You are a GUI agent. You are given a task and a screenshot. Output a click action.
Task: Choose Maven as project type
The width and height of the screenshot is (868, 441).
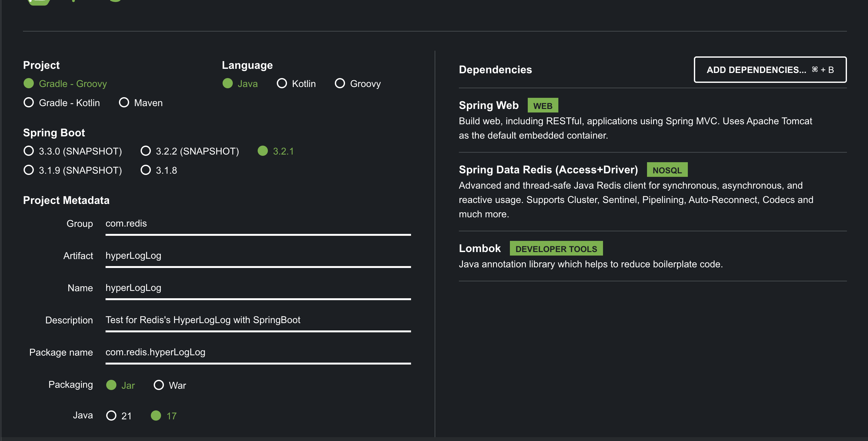coord(141,103)
